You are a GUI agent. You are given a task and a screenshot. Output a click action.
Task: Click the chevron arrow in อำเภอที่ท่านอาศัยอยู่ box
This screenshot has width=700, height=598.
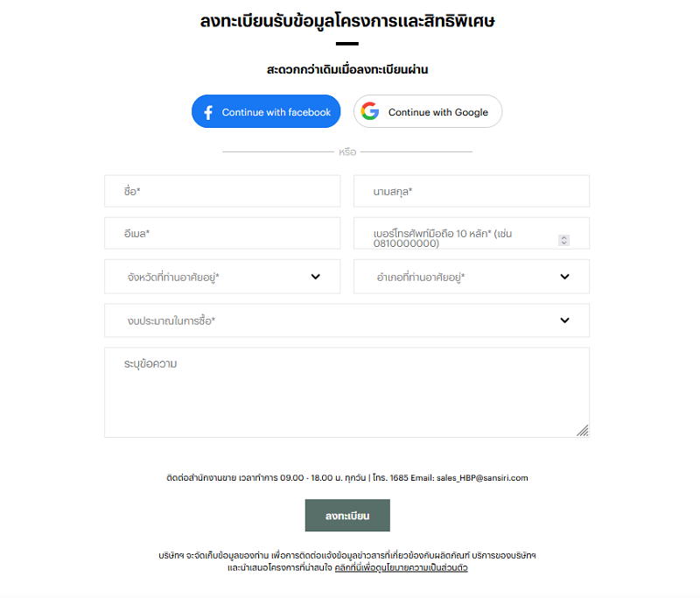[x=565, y=277]
